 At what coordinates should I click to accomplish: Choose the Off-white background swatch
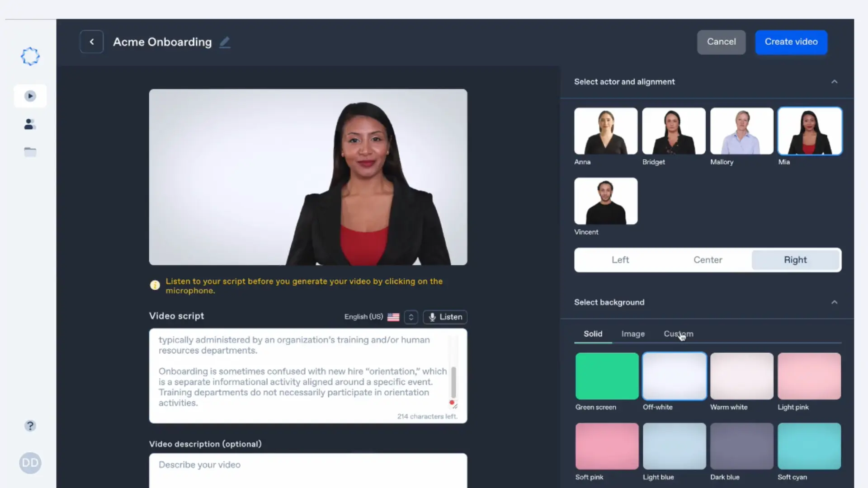674,376
